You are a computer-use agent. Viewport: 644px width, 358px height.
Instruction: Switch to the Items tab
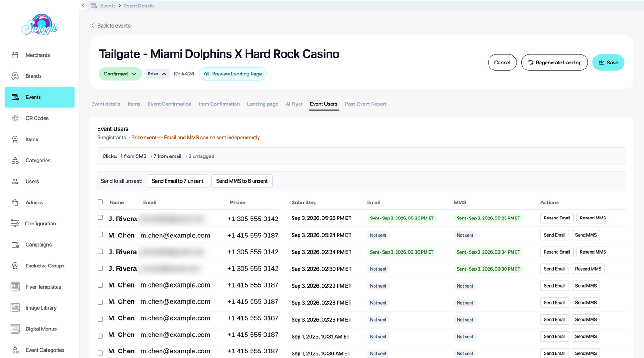134,104
